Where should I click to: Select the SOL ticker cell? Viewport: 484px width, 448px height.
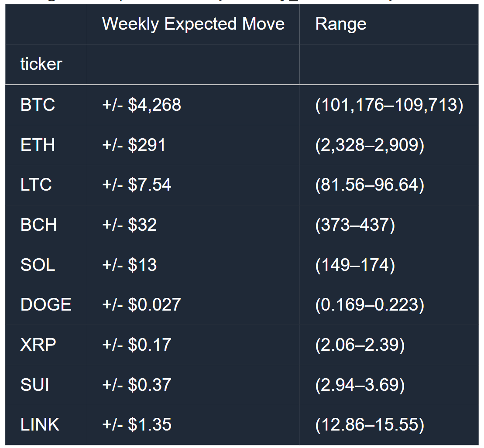(x=38, y=265)
